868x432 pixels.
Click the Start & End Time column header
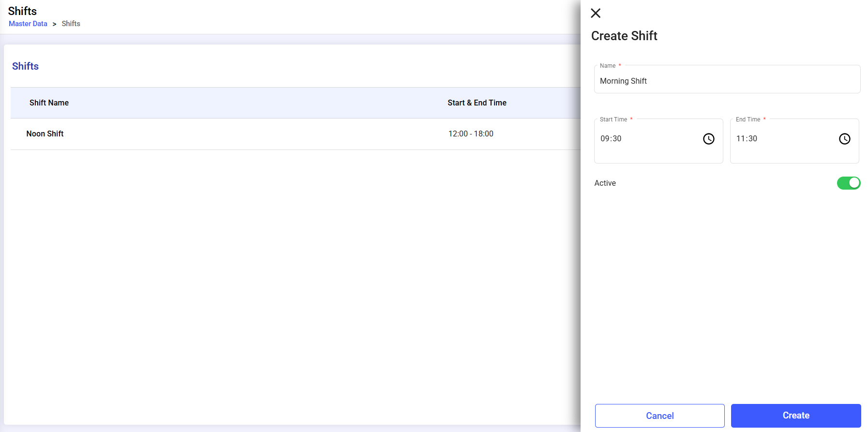[477, 103]
